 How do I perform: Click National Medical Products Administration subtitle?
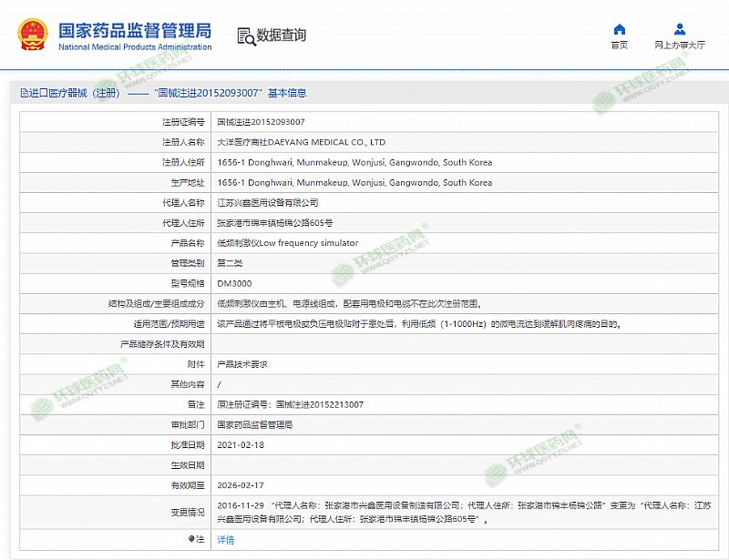point(135,47)
